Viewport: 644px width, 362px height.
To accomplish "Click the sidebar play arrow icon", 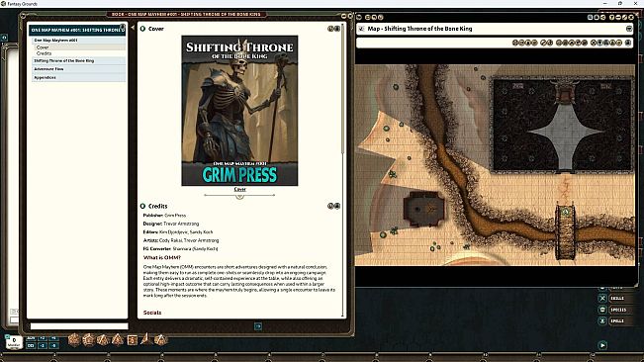I will pos(602,345).
